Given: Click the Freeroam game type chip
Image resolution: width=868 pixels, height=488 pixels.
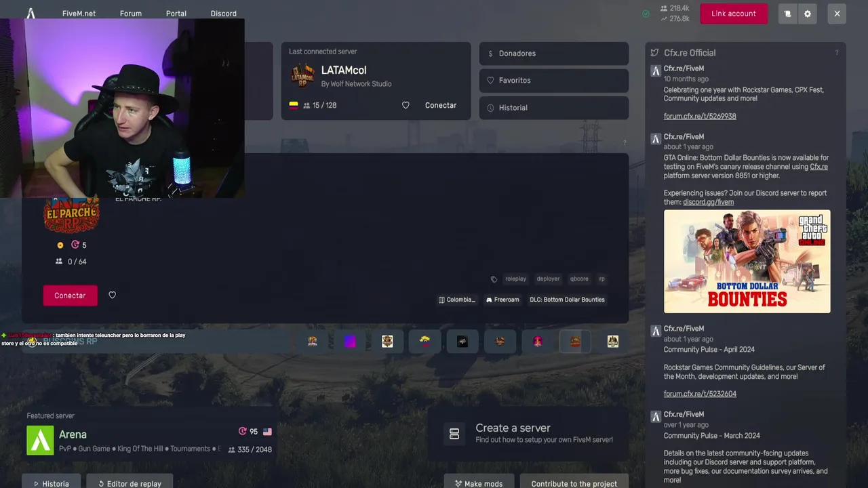Looking at the screenshot, I should (x=502, y=300).
